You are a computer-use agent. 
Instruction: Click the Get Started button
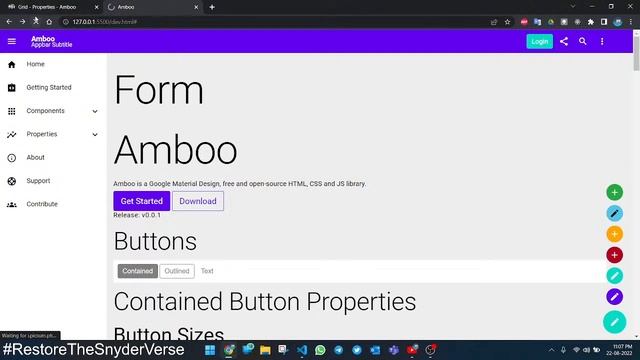coord(142,201)
